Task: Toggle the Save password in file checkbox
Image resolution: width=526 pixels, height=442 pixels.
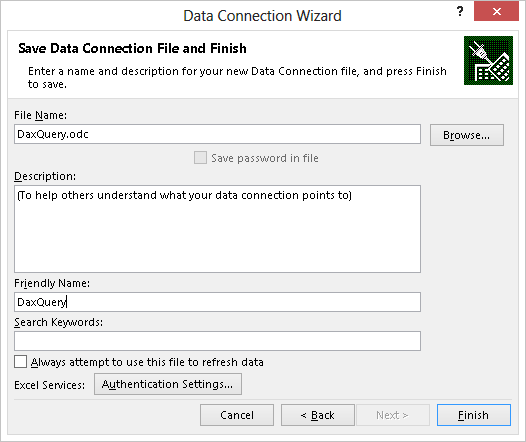Action: coord(200,158)
